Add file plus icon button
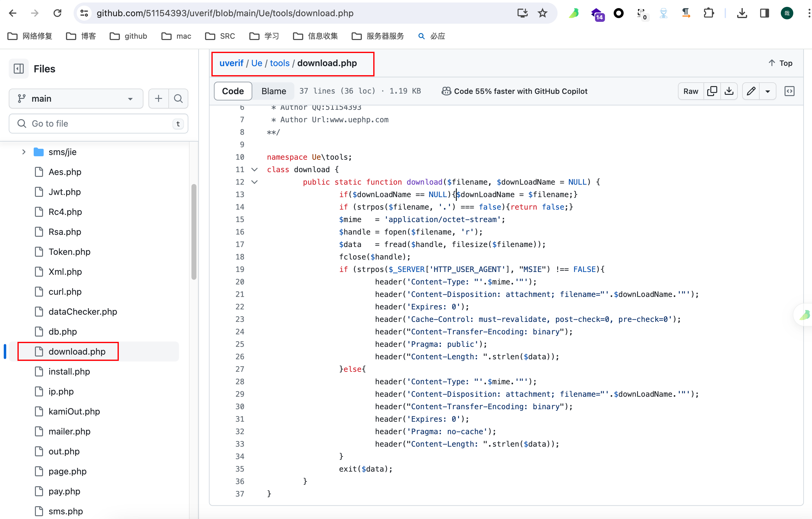The width and height of the screenshot is (812, 519). pos(158,99)
